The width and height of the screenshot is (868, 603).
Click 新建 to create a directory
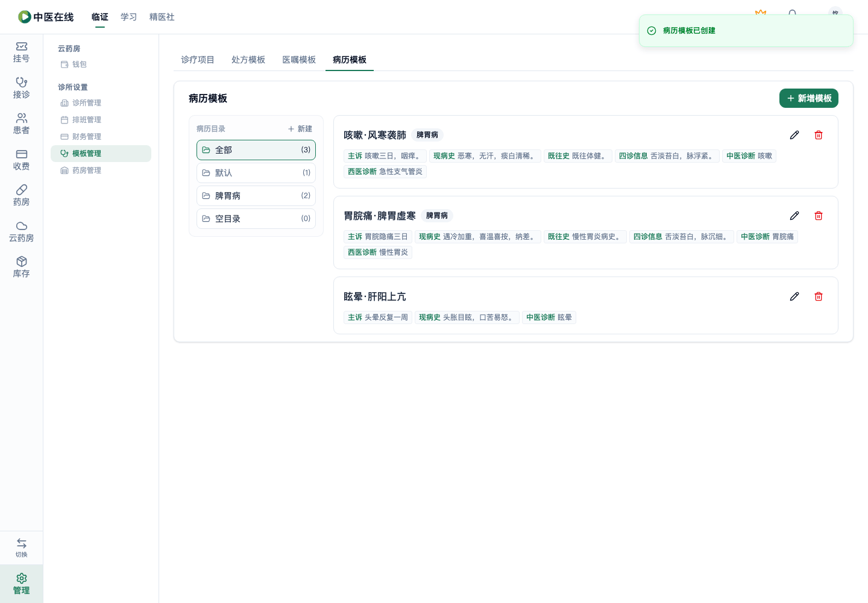point(300,129)
